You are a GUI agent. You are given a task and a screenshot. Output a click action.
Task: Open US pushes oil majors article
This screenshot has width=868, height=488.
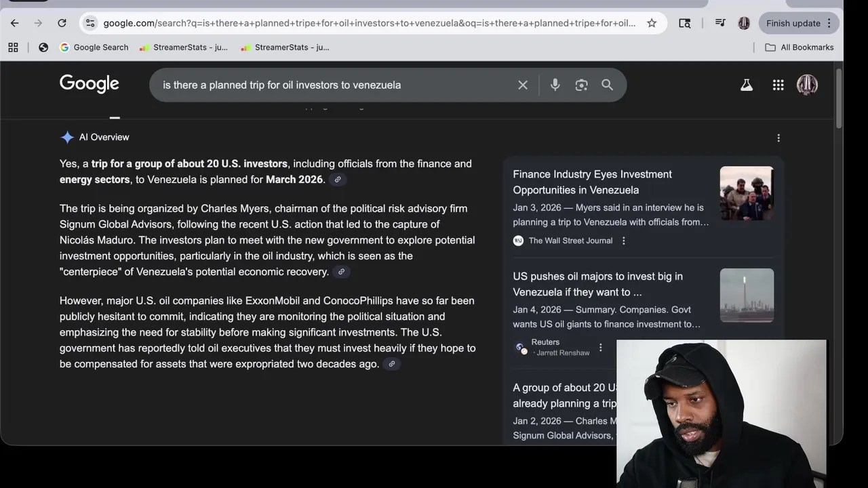597,284
